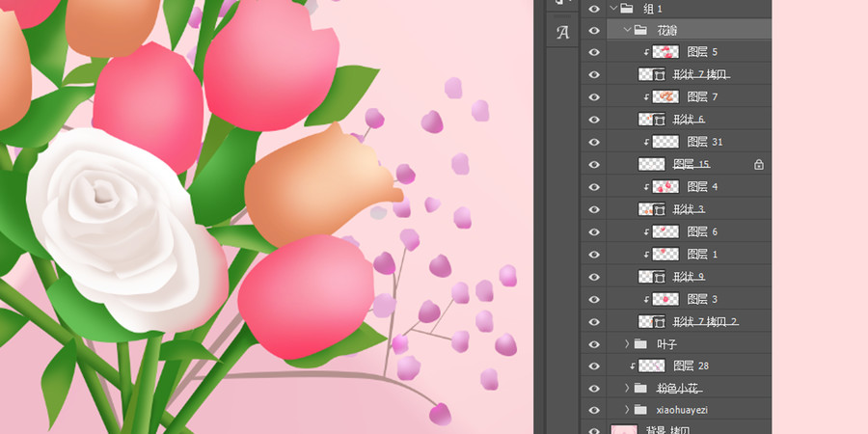The width and height of the screenshot is (868, 434).
Task: Expand the 叶子 group
Action: [627, 343]
